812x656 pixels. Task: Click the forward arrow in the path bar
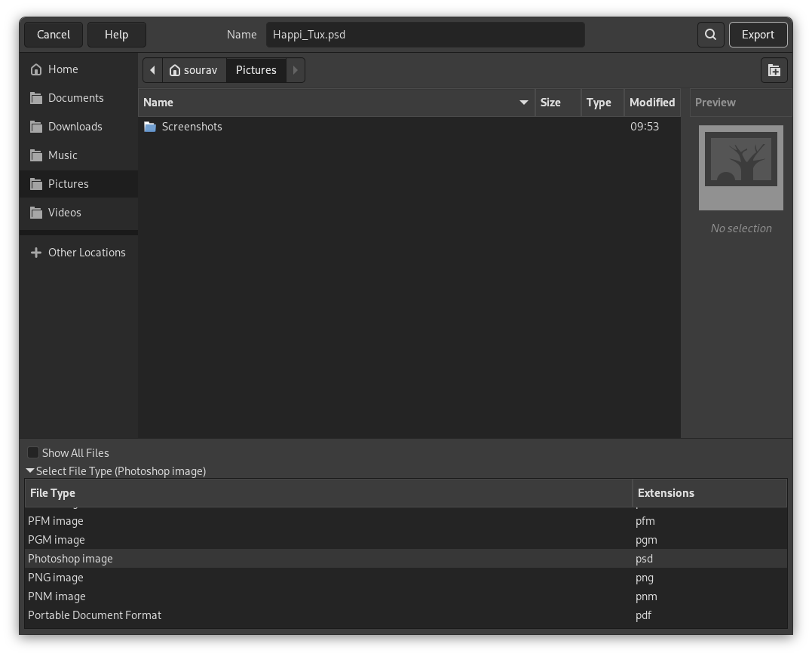point(295,69)
